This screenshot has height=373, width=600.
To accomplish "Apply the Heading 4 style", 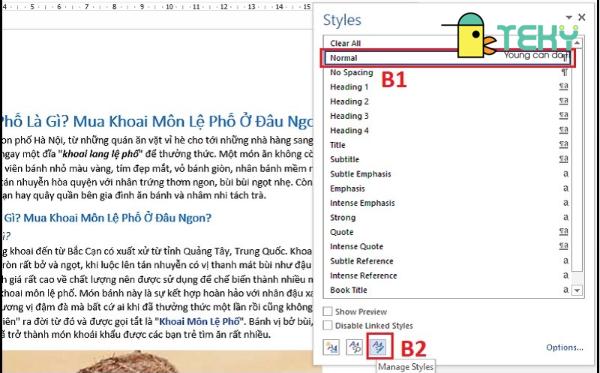I will click(447, 130).
